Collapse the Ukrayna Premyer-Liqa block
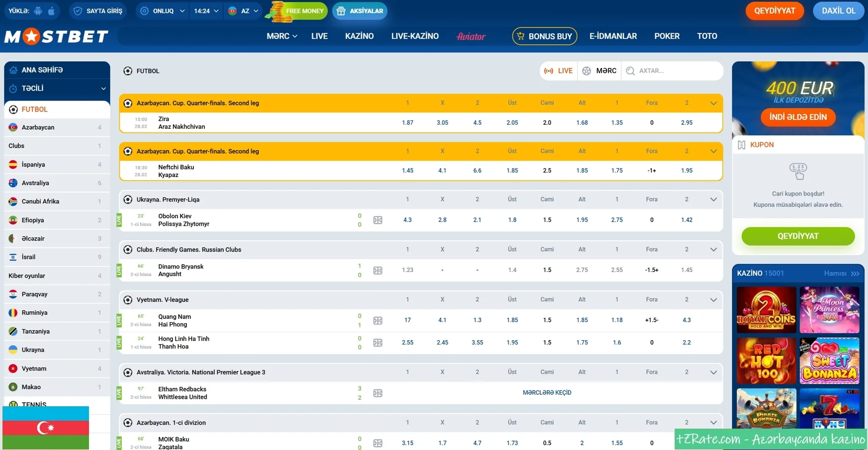 [713, 199]
